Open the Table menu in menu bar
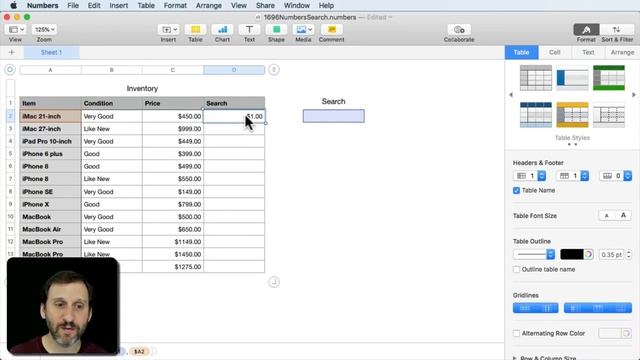 [x=146, y=5]
